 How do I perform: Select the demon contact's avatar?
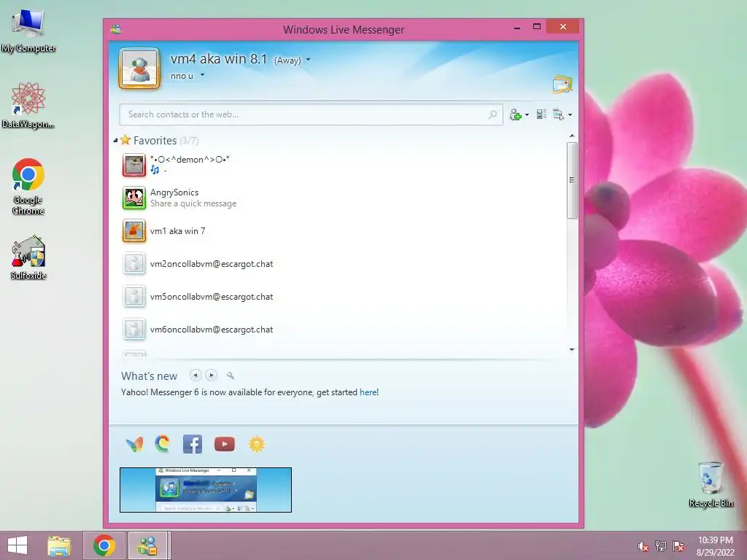click(x=134, y=166)
